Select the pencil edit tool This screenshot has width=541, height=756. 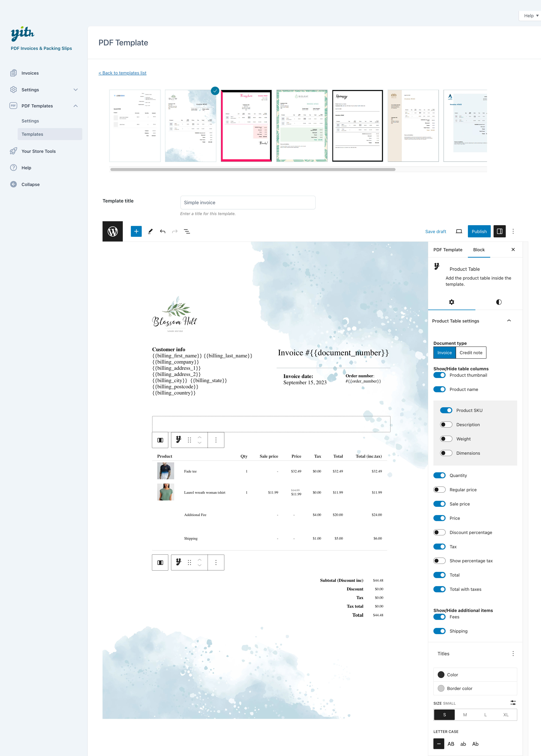(x=150, y=231)
